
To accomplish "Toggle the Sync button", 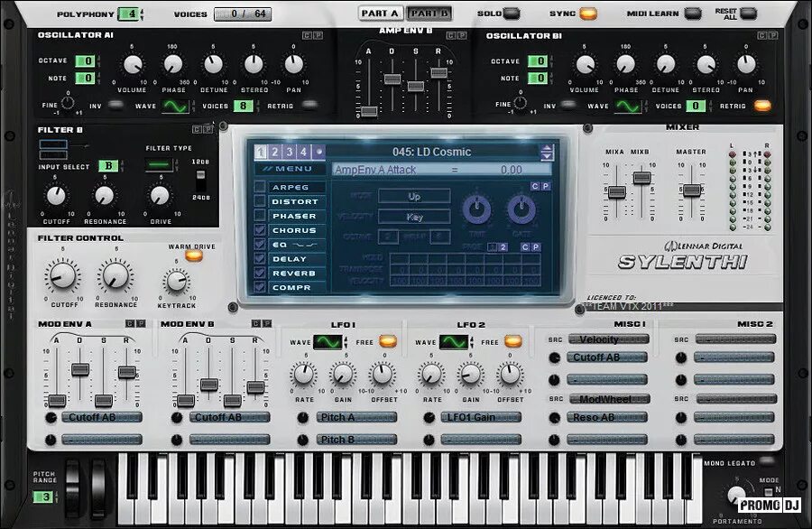I will 587,14.
